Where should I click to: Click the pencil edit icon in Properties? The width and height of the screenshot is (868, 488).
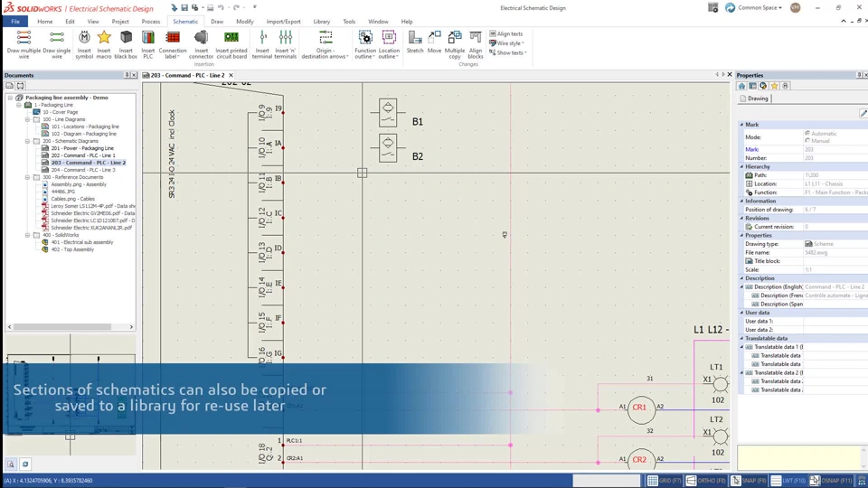click(x=863, y=113)
